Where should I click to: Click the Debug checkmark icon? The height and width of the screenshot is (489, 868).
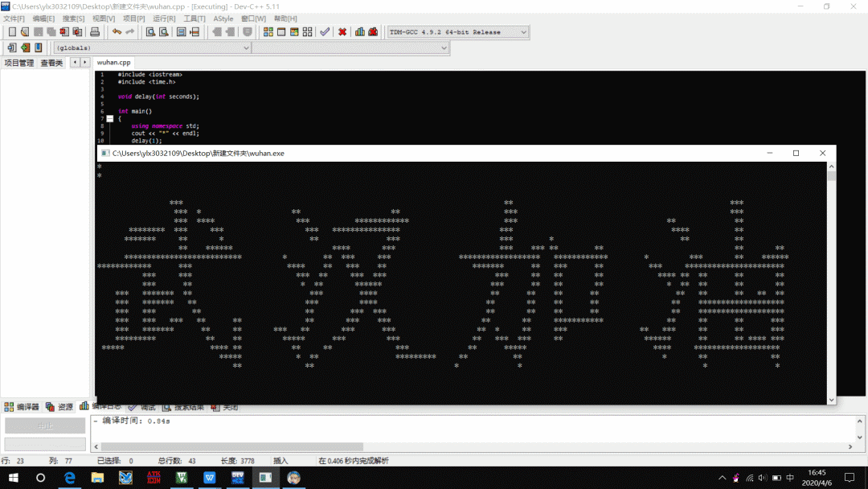325,32
